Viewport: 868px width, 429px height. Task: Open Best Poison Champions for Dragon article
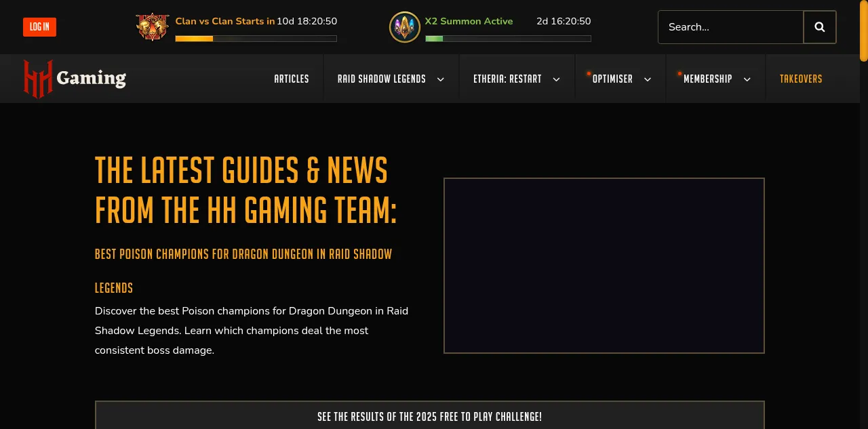click(243, 270)
